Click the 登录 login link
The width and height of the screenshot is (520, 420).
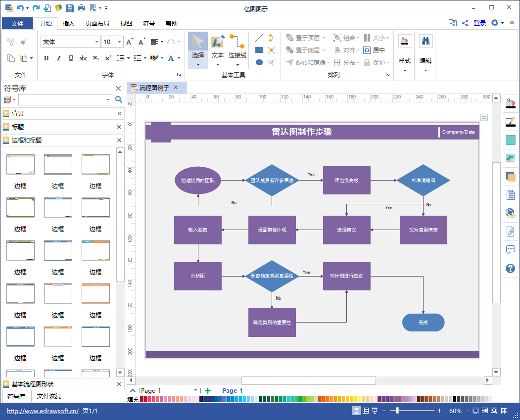click(479, 23)
